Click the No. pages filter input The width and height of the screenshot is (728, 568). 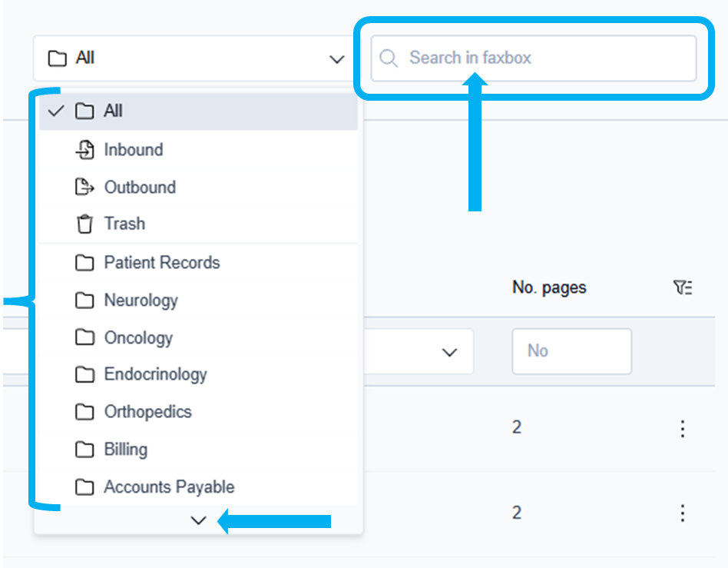point(571,351)
